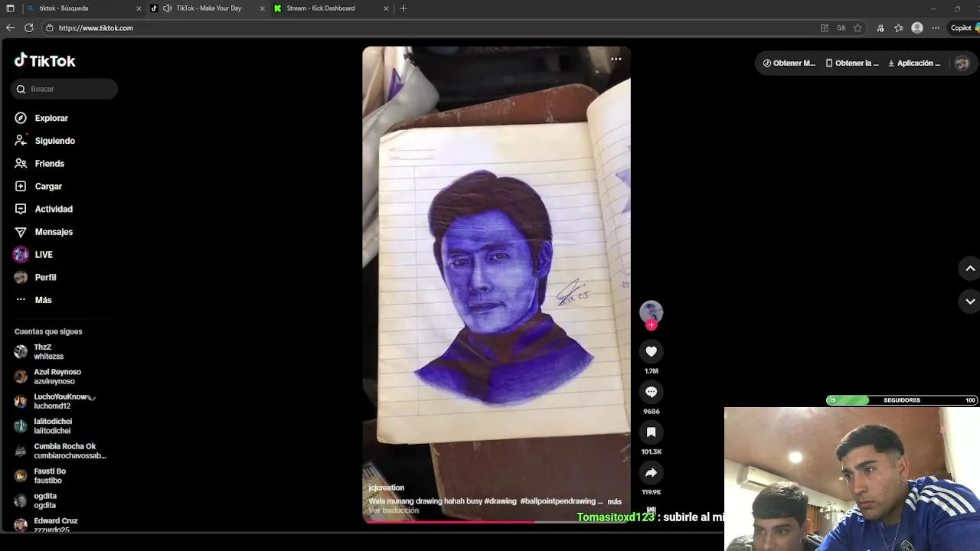Open three-dot video options menu
Image resolution: width=980 pixels, height=551 pixels.
click(616, 59)
